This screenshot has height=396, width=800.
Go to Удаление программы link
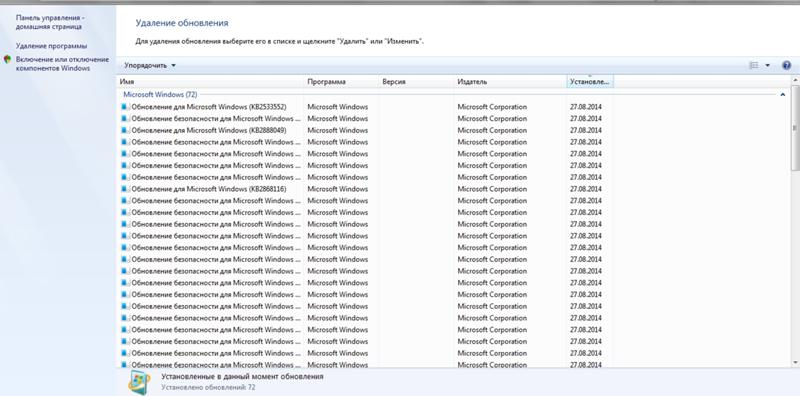pyautogui.click(x=52, y=46)
